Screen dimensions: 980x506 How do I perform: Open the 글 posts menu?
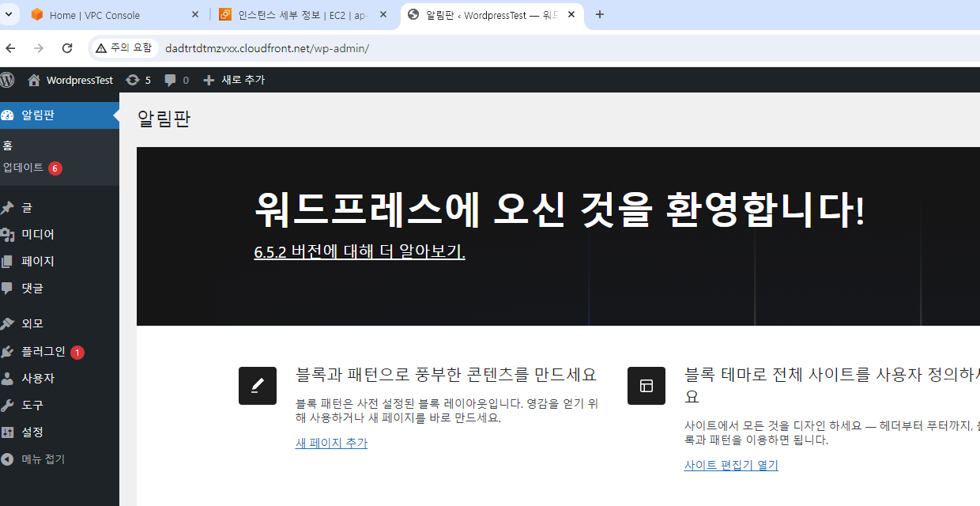27,208
